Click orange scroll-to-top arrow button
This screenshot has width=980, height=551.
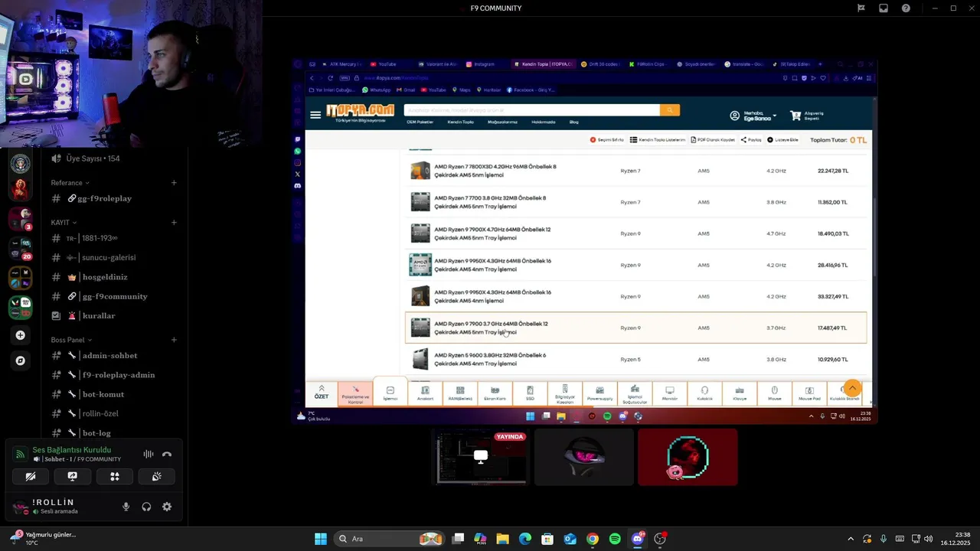pyautogui.click(x=852, y=388)
